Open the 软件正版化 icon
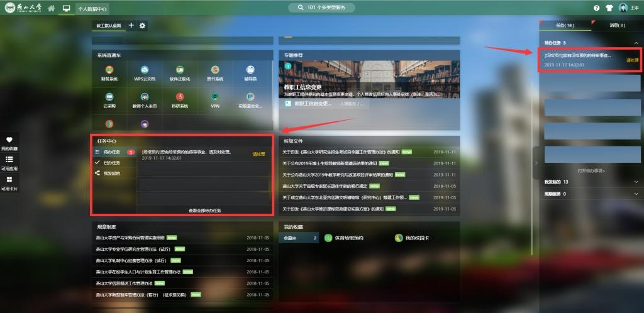This screenshot has width=644, height=313. pos(180,70)
